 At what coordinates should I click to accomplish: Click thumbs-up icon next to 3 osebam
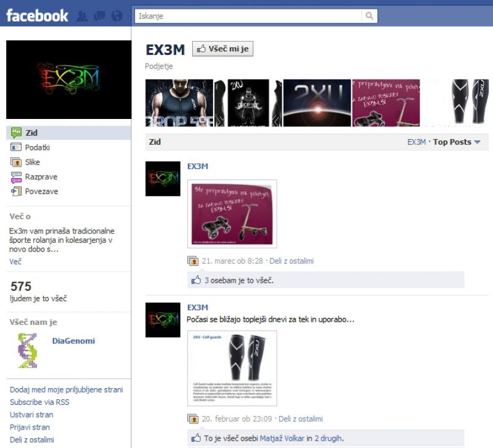(x=196, y=280)
